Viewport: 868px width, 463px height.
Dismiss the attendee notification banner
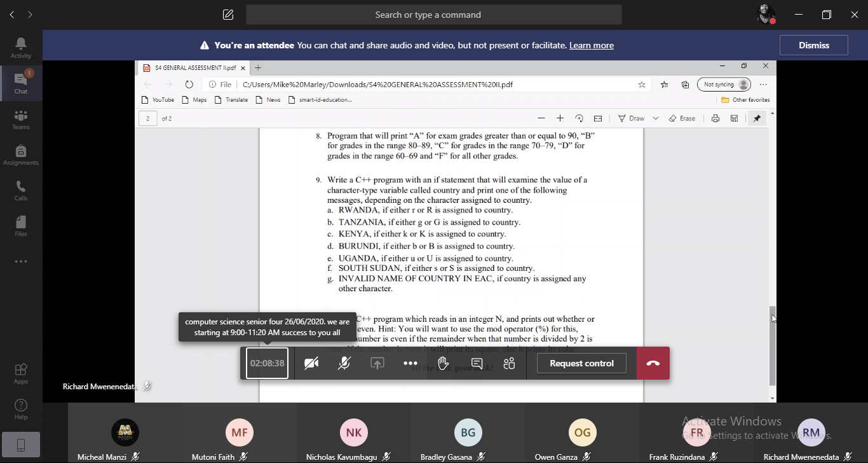pos(814,45)
